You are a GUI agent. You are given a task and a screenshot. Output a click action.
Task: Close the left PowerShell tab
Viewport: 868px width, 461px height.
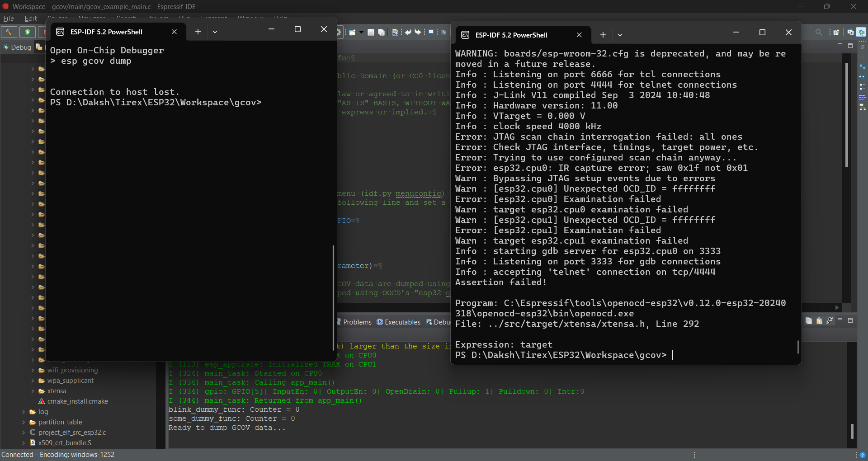[174, 32]
